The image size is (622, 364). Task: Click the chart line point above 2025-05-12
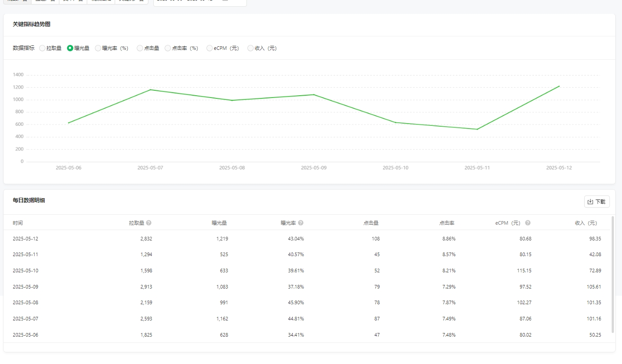point(559,86)
